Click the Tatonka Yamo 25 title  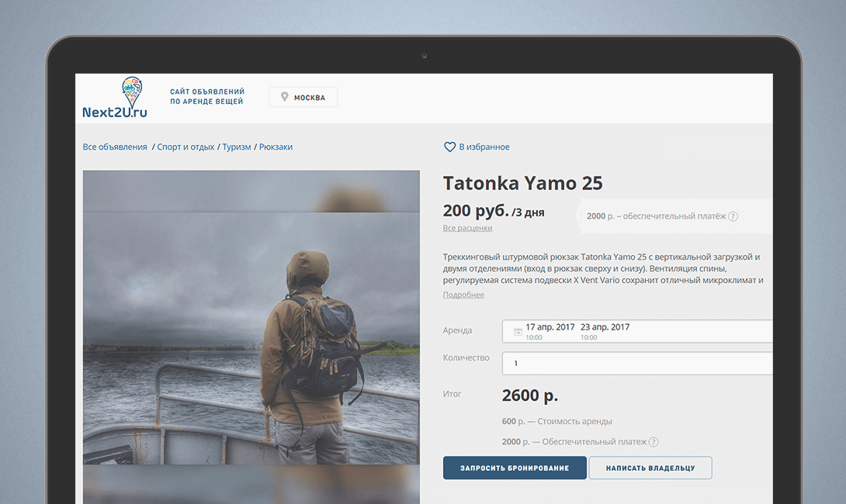[522, 183]
